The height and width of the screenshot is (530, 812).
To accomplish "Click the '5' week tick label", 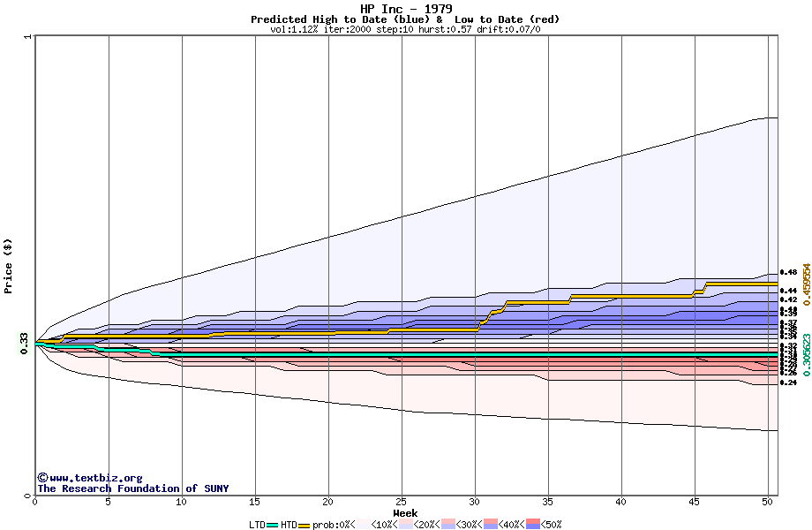I will click(108, 502).
